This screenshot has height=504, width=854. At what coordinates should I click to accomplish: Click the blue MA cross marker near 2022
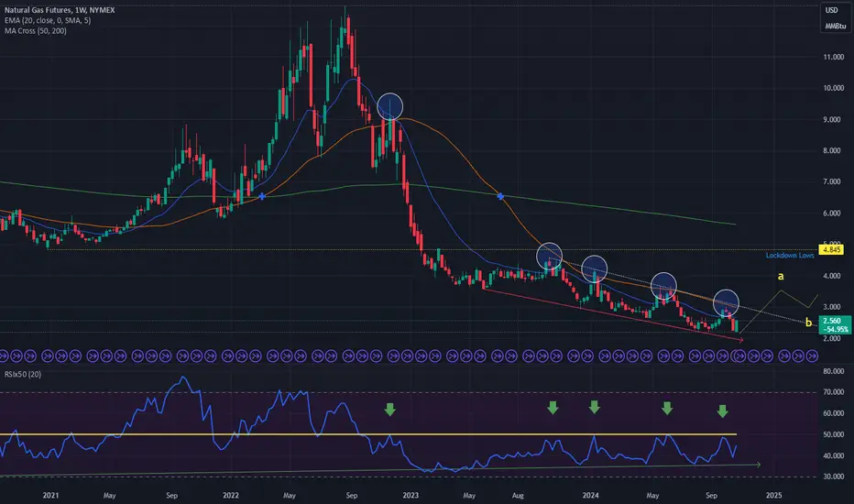click(x=262, y=196)
